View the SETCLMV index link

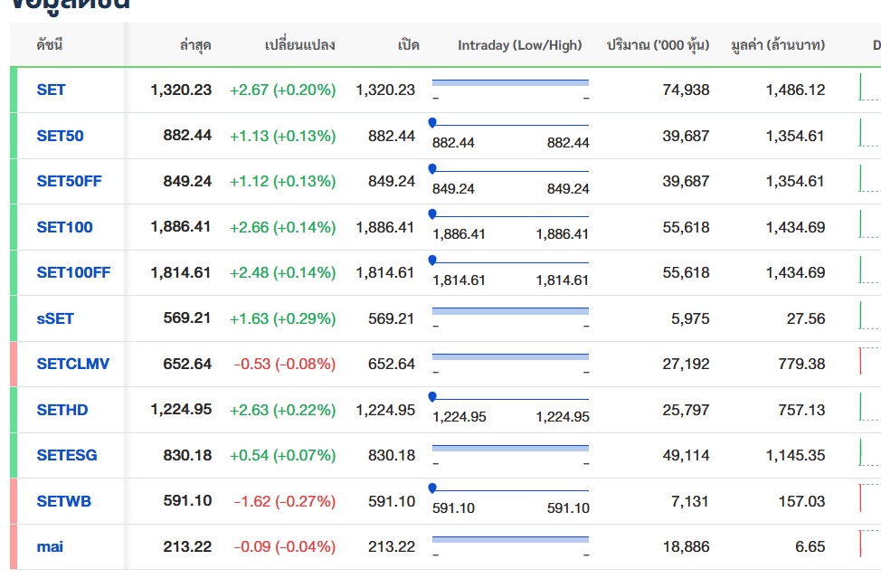[x=72, y=364]
